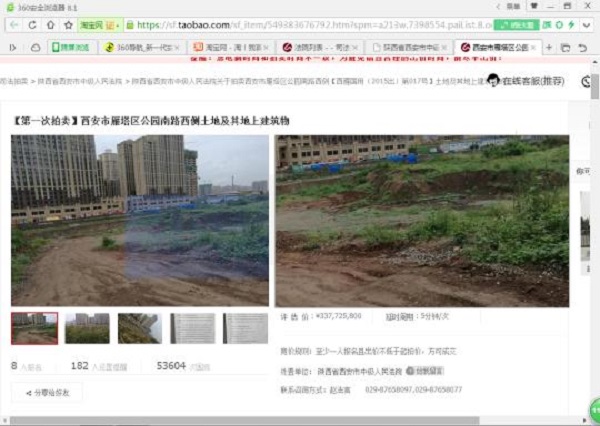The width and height of the screenshot is (600, 426).
Task: Select the third building photo thumbnail
Action: point(139,328)
